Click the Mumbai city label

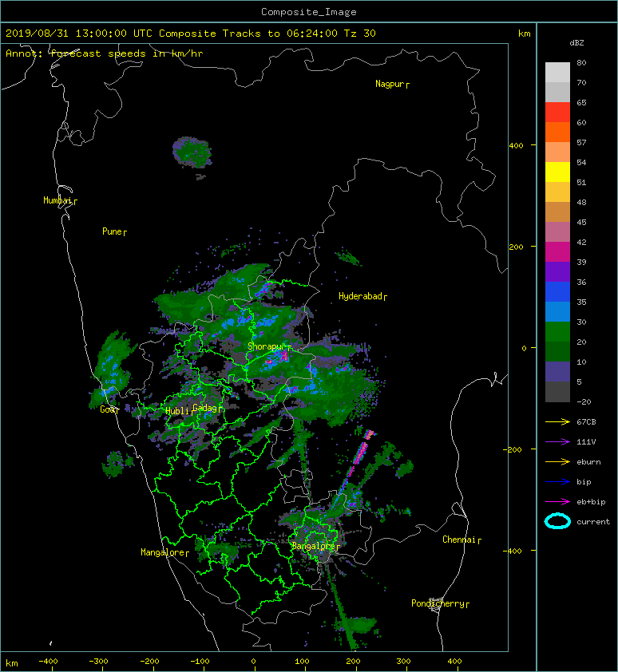tap(57, 200)
